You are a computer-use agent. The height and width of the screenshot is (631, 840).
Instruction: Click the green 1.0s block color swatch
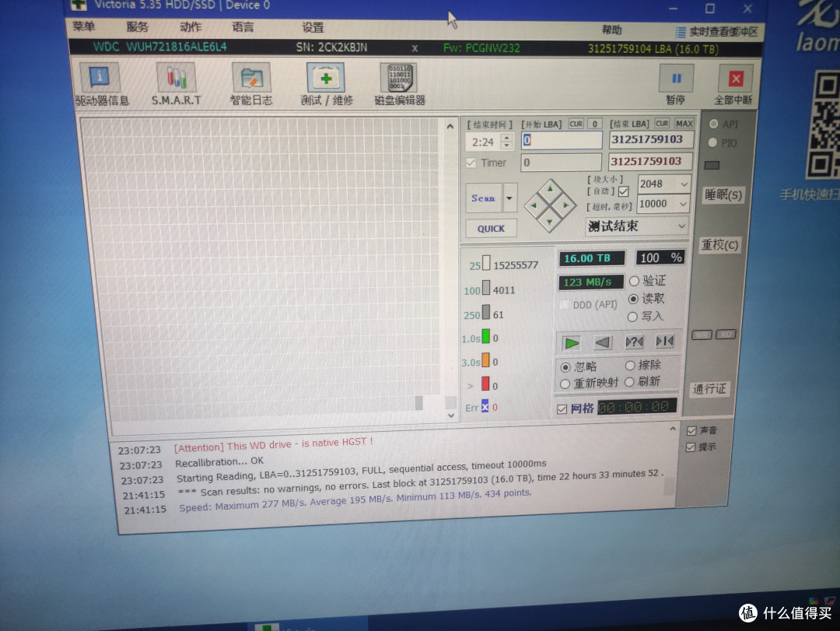(x=485, y=336)
